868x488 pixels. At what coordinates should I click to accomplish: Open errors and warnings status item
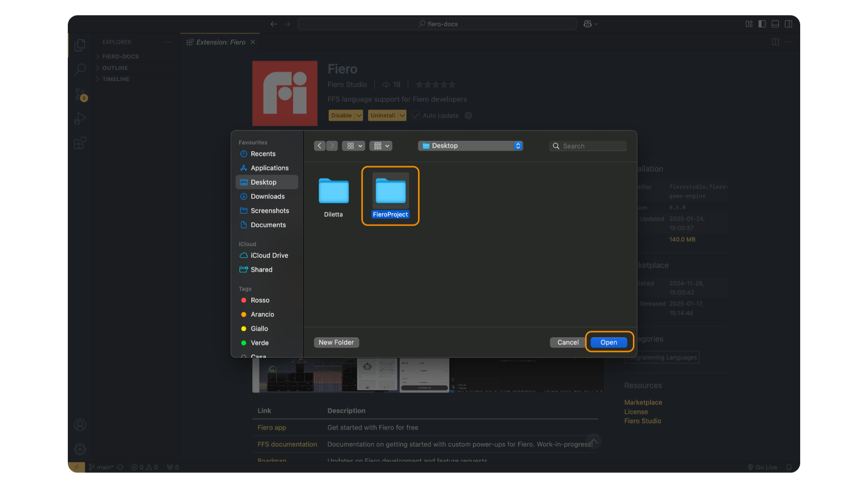click(145, 467)
